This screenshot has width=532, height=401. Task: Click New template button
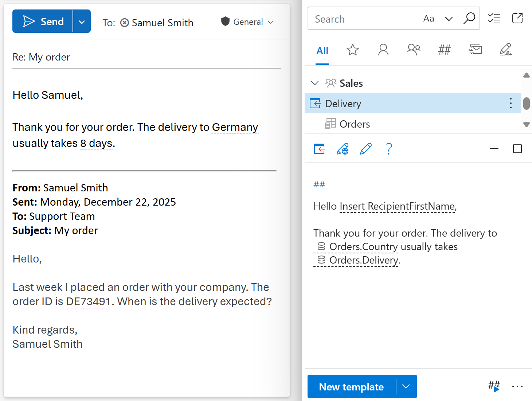pyautogui.click(x=351, y=386)
